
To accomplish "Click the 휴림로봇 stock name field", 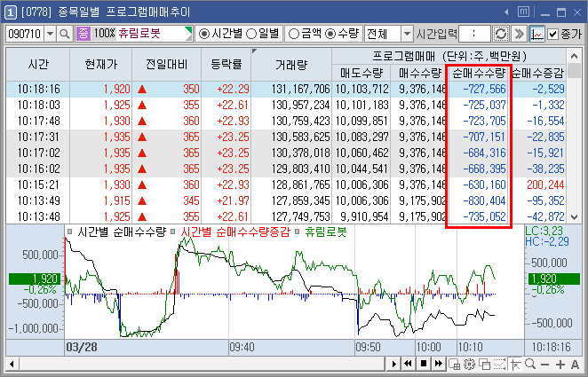I will 139,34.
